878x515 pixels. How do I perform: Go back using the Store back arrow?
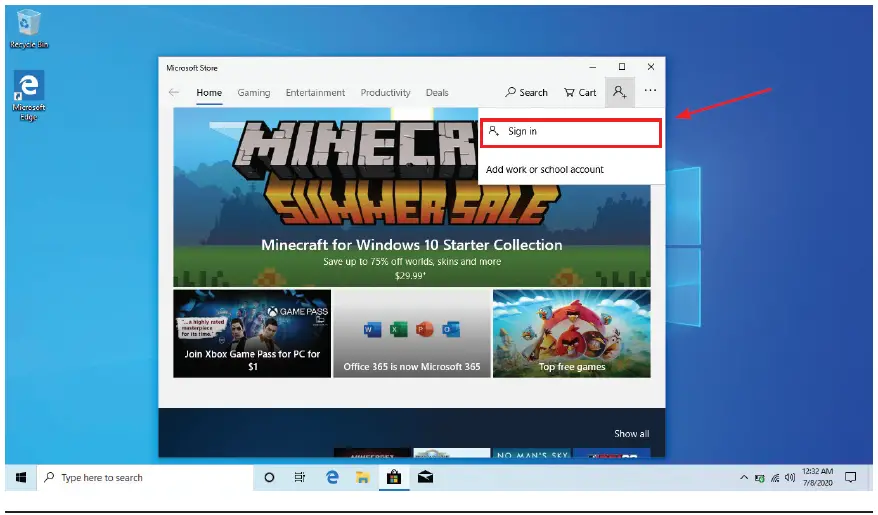174,92
